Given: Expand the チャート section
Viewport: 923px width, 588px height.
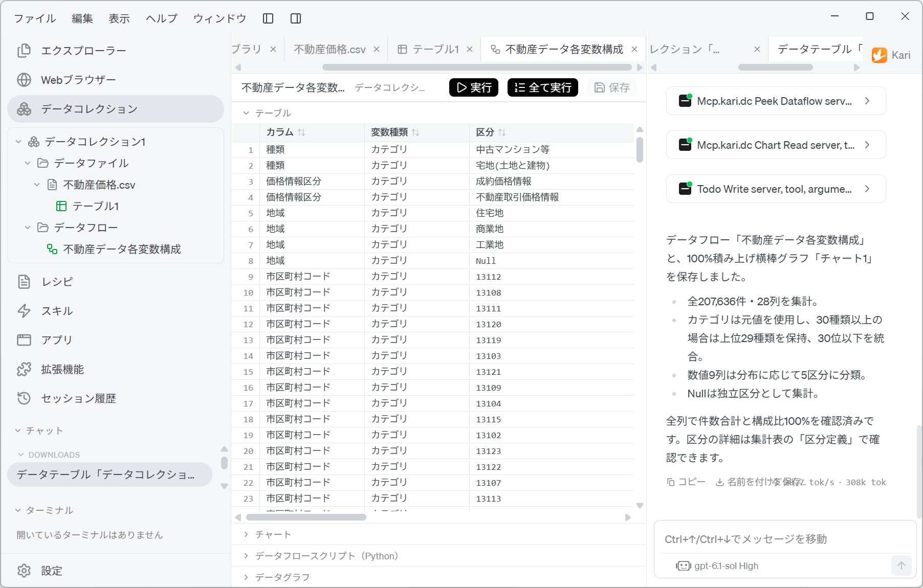Looking at the screenshot, I should [x=246, y=534].
